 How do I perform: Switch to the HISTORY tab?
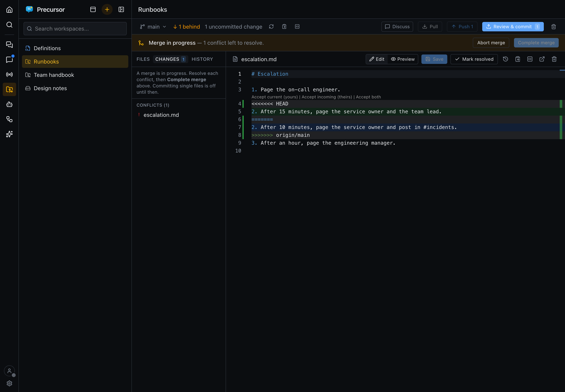point(202,59)
